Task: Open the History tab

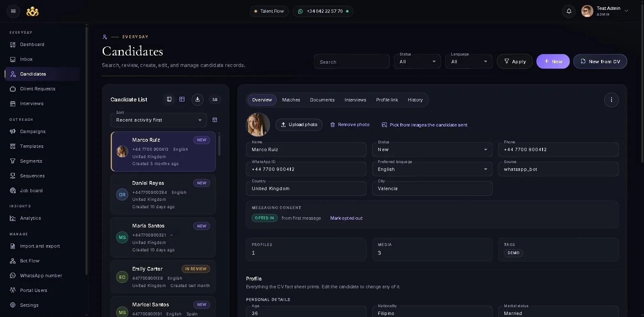Action: tap(415, 100)
